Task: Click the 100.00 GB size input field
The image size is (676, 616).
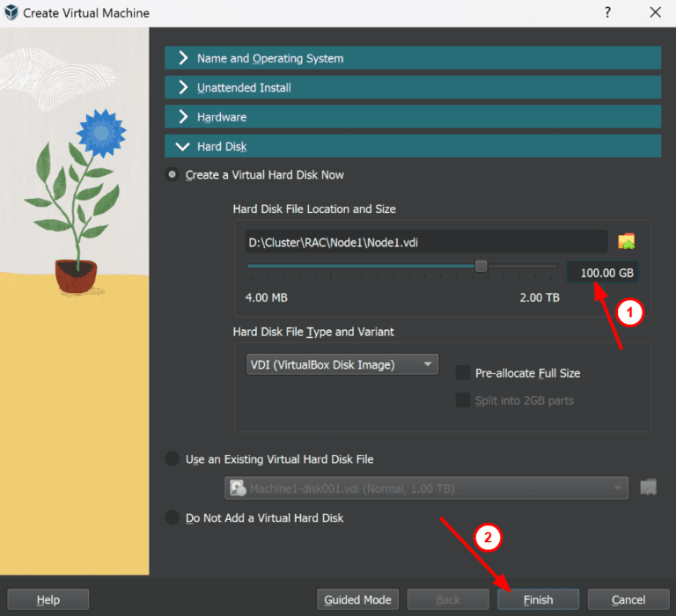Action: (x=603, y=273)
